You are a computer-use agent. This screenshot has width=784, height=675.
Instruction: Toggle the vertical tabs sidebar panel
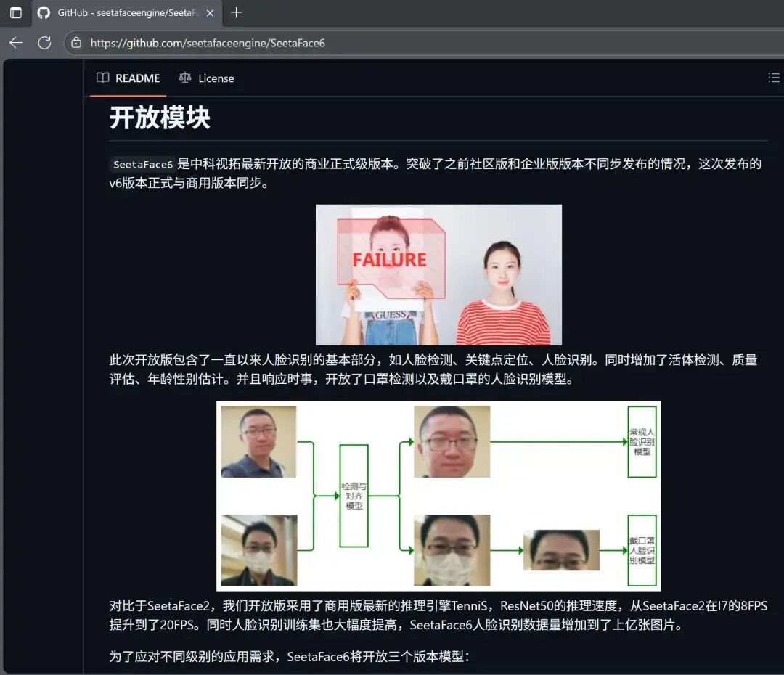click(15, 12)
